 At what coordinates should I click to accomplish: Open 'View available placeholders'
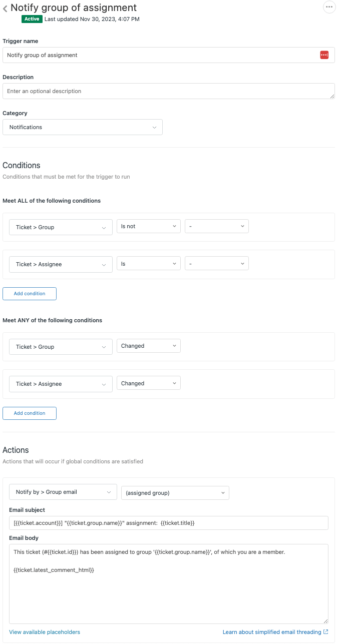click(44, 632)
